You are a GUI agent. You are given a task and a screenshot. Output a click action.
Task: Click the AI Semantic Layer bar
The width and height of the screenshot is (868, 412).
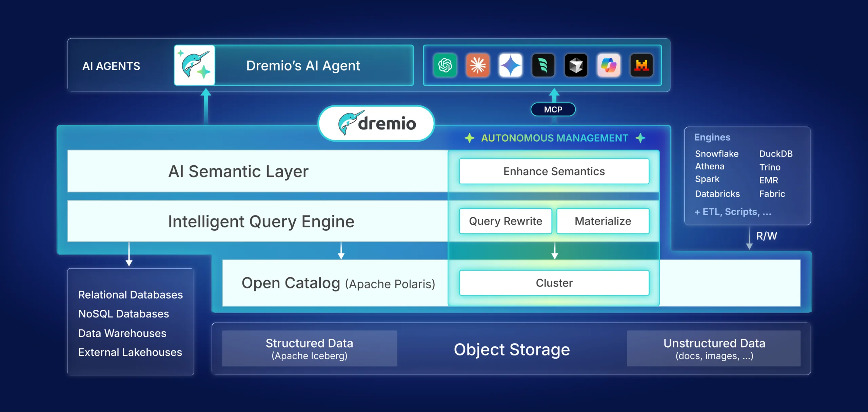pos(238,171)
